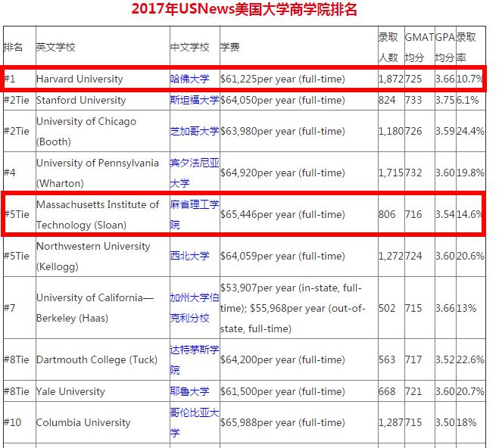Open the 宾夕法尼亚大学 link
The width and height of the screenshot is (499, 448).
point(195,173)
